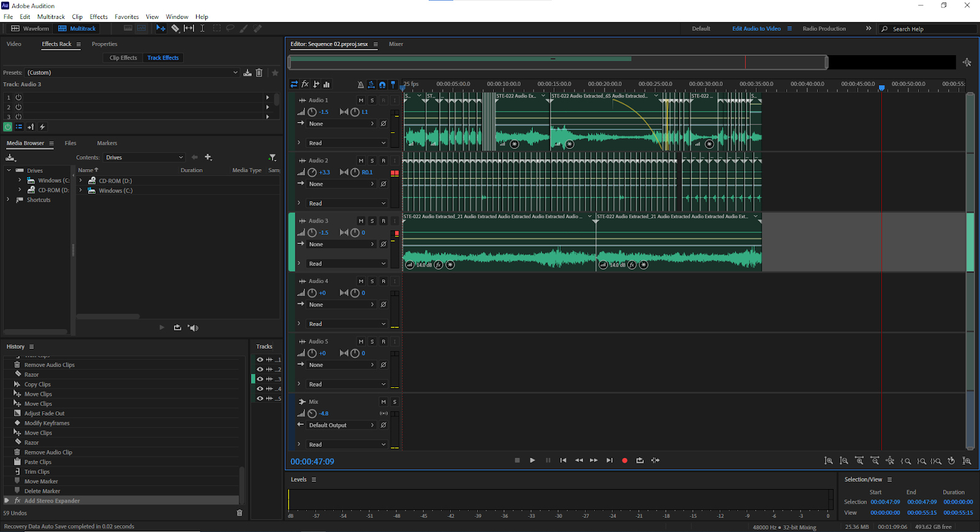This screenshot has width=980, height=532.
Task: Add shortcut in Media Browser plus icon
Action: pyautogui.click(x=208, y=158)
